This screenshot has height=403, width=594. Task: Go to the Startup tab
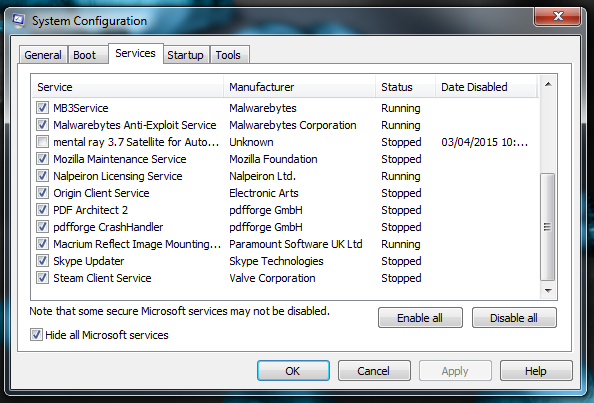coord(186,55)
